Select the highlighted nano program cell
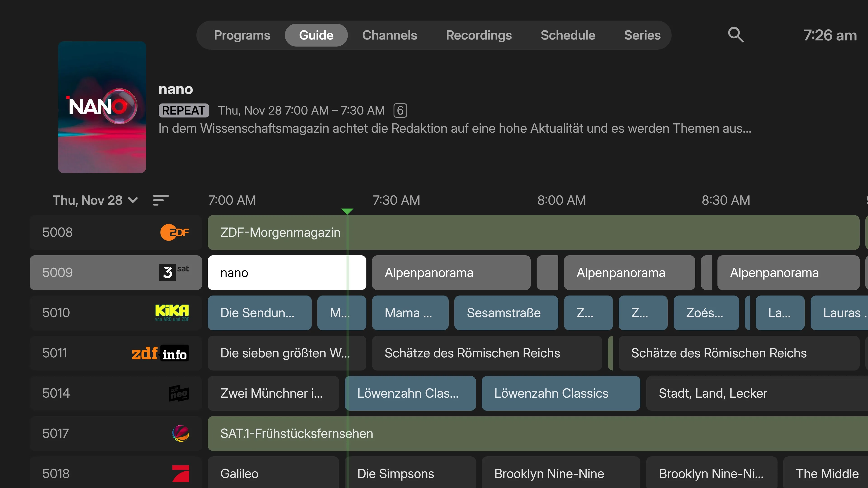 click(287, 272)
